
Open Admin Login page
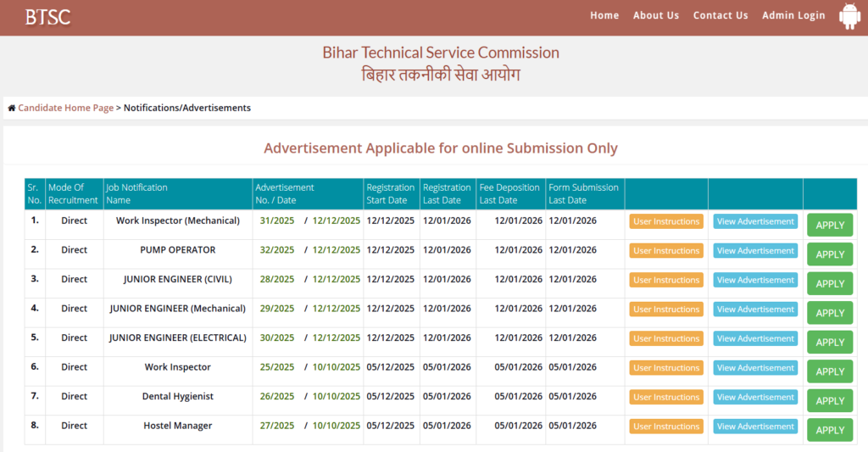point(793,15)
